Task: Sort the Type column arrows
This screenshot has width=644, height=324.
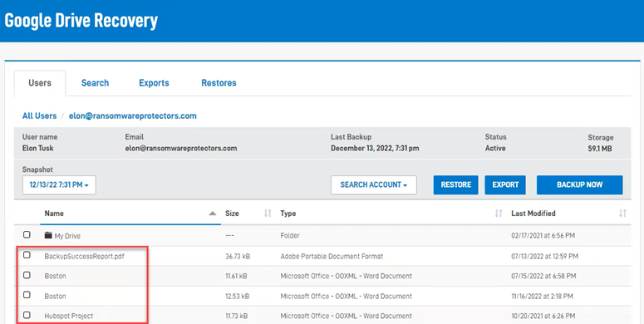Action: (x=499, y=214)
